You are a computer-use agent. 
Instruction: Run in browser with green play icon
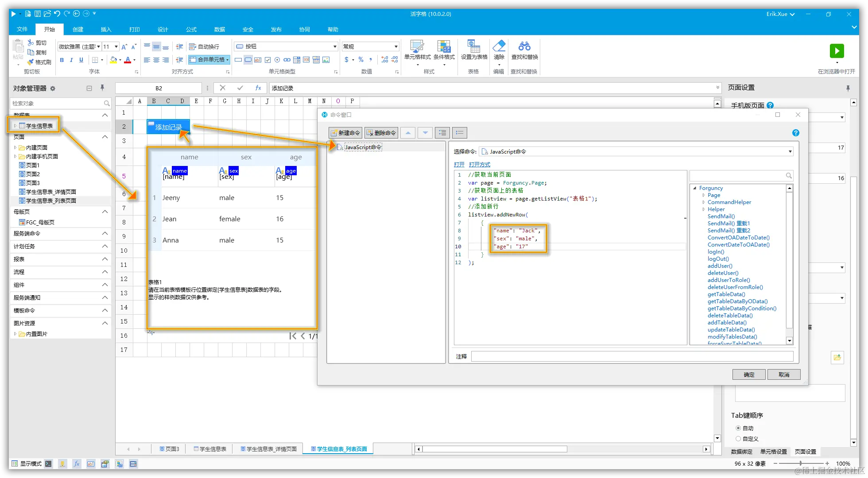tap(837, 51)
